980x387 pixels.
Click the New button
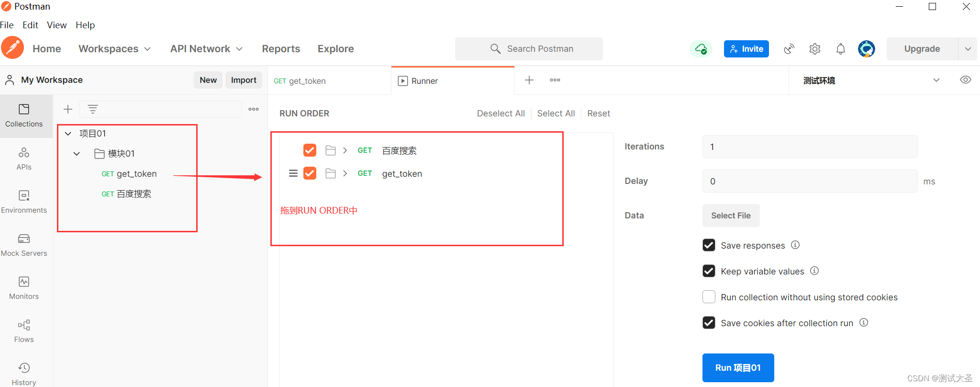coord(208,80)
